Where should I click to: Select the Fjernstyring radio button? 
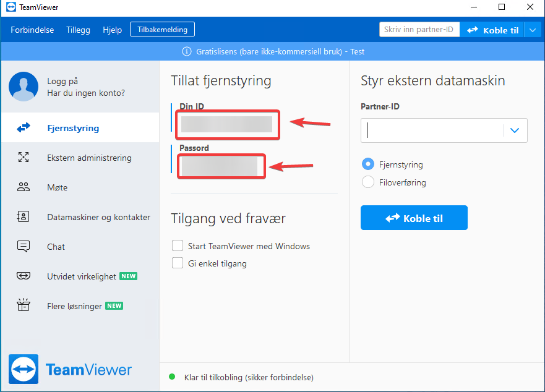[x=367, y=164]
